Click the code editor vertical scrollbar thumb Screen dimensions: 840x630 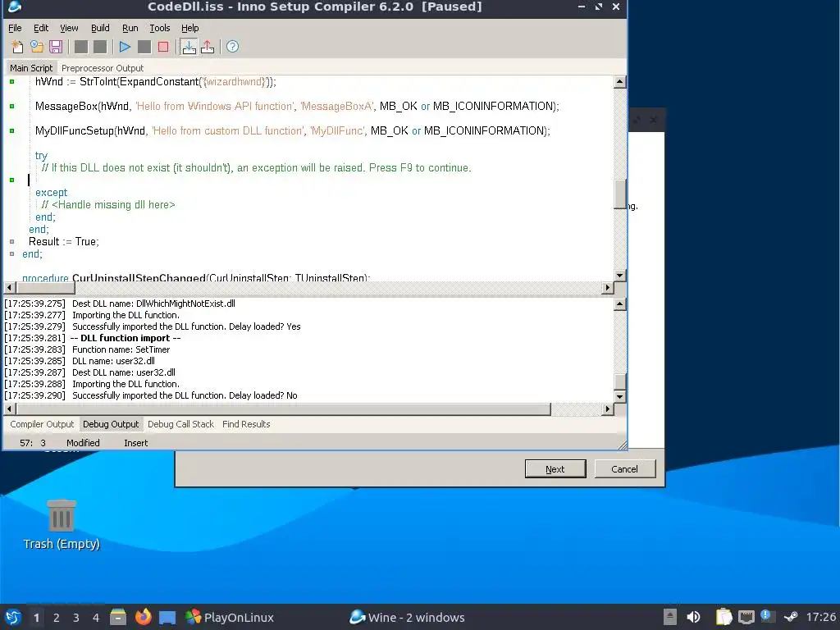620,194
